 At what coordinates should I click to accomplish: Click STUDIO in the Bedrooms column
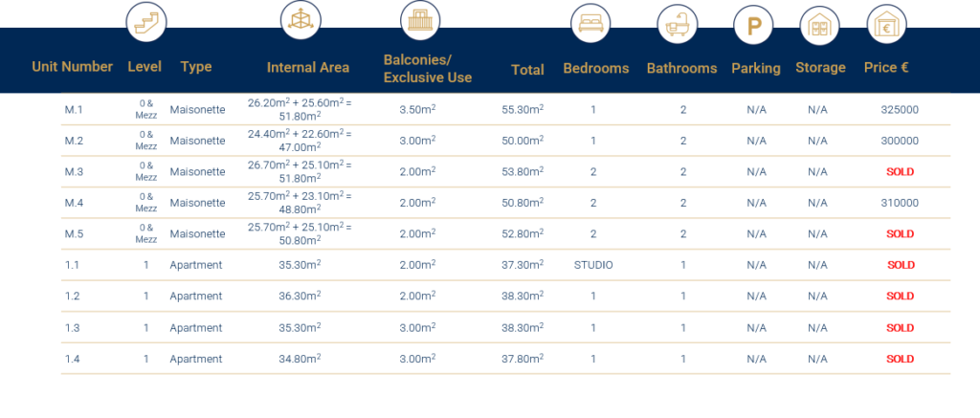pyautogui.click(x=593, y=265)
